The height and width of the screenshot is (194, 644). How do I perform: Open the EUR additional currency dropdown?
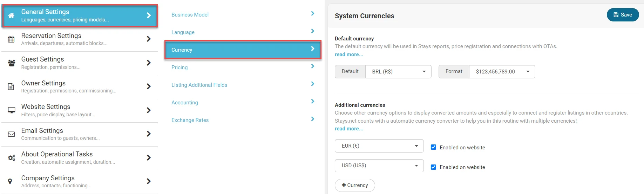379,146
